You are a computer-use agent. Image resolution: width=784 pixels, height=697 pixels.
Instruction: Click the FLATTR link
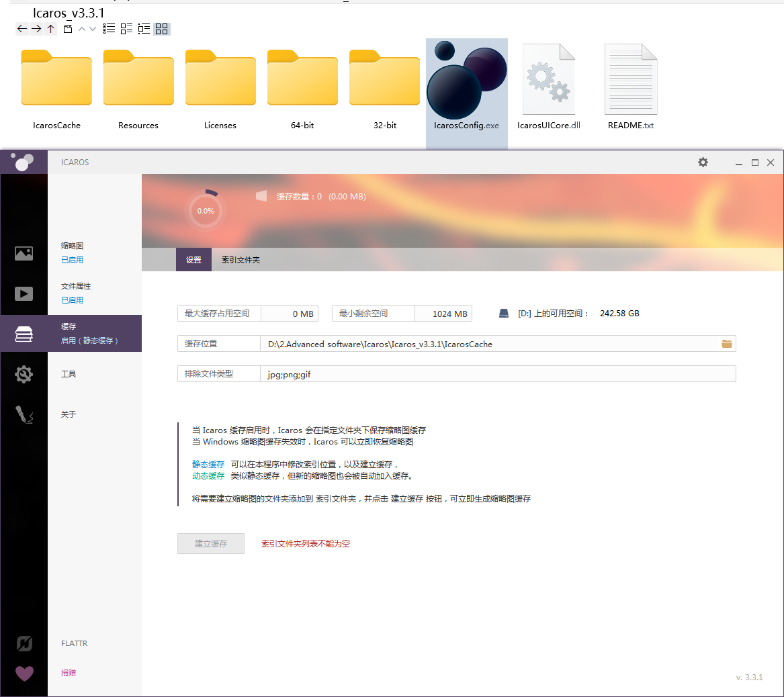pos(74,643)
